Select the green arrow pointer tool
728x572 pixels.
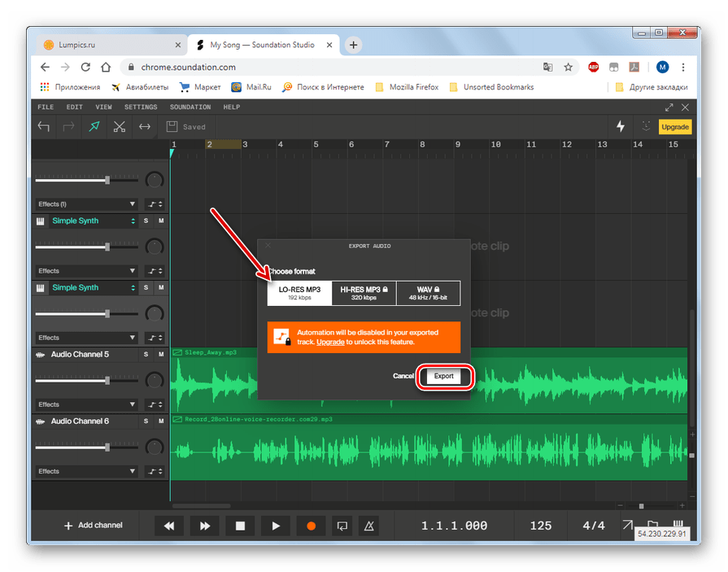94,126
